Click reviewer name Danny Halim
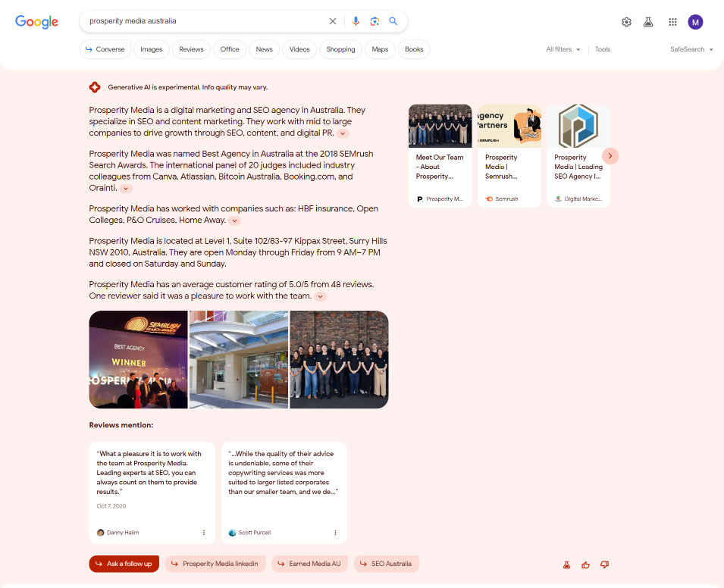The width and height of the screenshot is (724, 588). (x=123, y=533)
